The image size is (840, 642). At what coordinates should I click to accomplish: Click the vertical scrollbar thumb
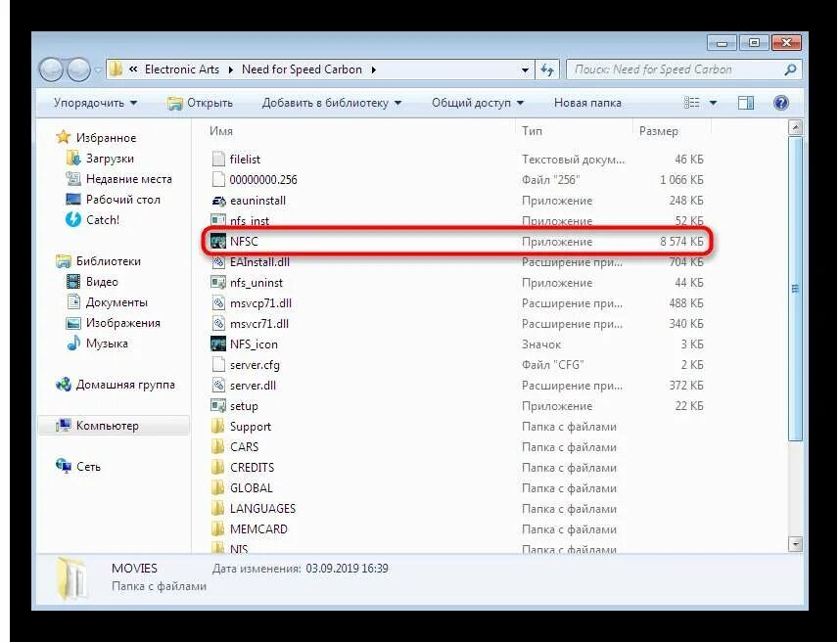pos(796,289)
